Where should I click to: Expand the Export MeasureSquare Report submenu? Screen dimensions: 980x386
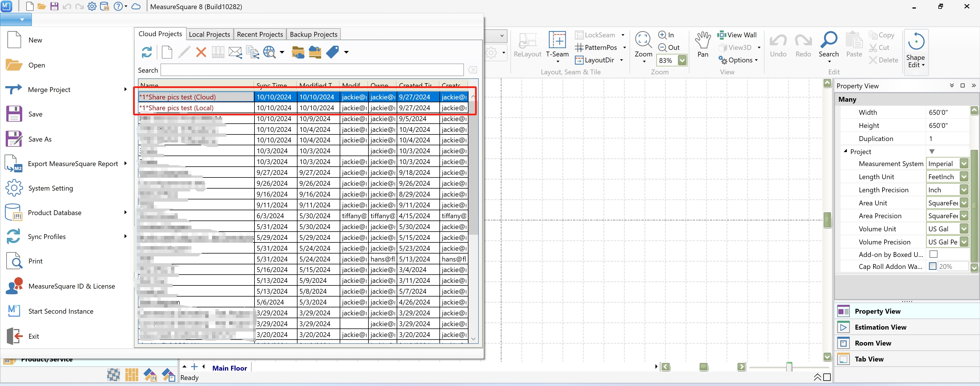tap(125, 164)
